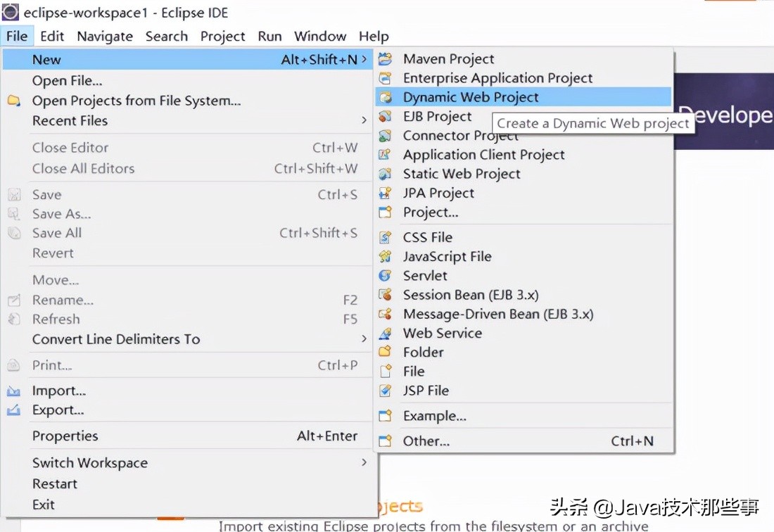Expand the Switch Workspace submenu arrow

pos(364,462)
